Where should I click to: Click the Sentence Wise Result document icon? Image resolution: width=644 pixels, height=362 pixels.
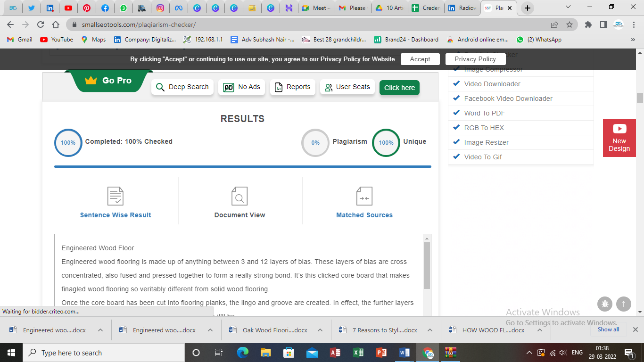coord(116,196)
